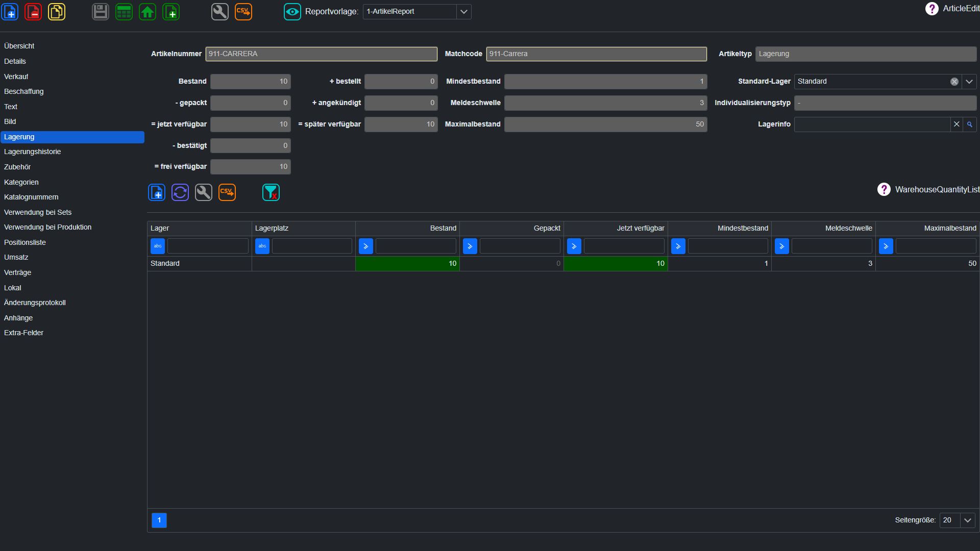Click the red delete article icon

pos(33,11)
